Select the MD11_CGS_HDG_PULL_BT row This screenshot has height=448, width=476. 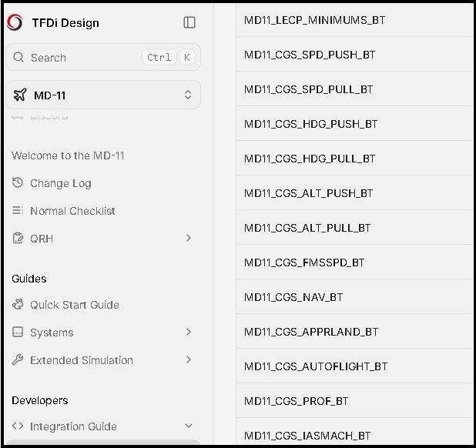(354, 159)
